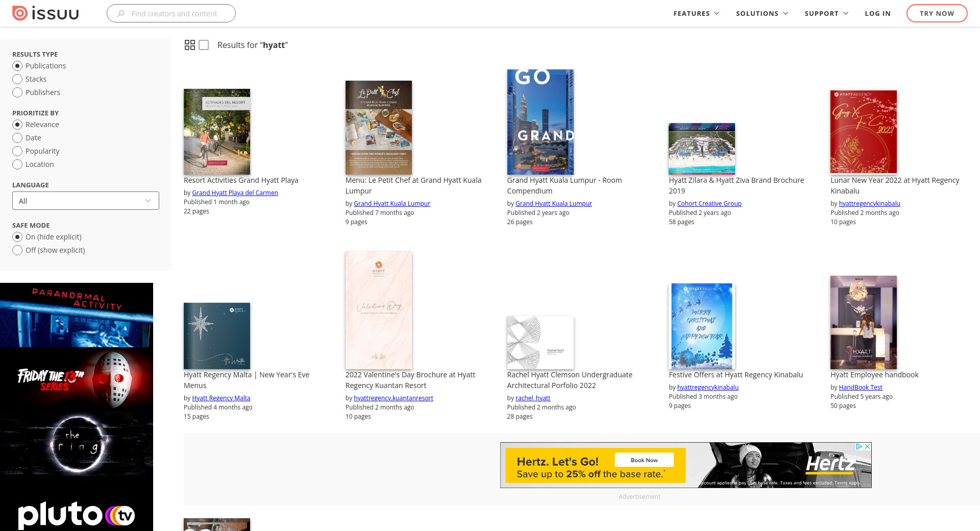Prioritize results by Date
Image resolution: width=980 pixels, height=531 pixels.
[17, 138]
